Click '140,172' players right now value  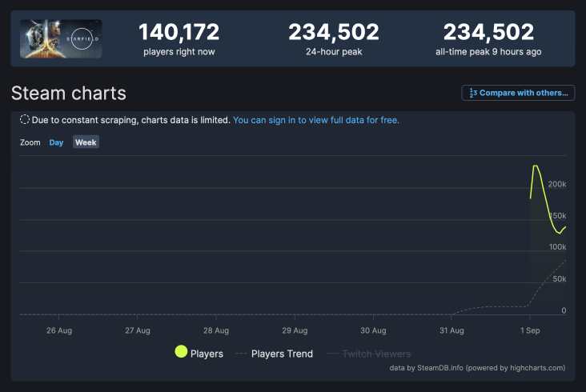click(179, 32)
